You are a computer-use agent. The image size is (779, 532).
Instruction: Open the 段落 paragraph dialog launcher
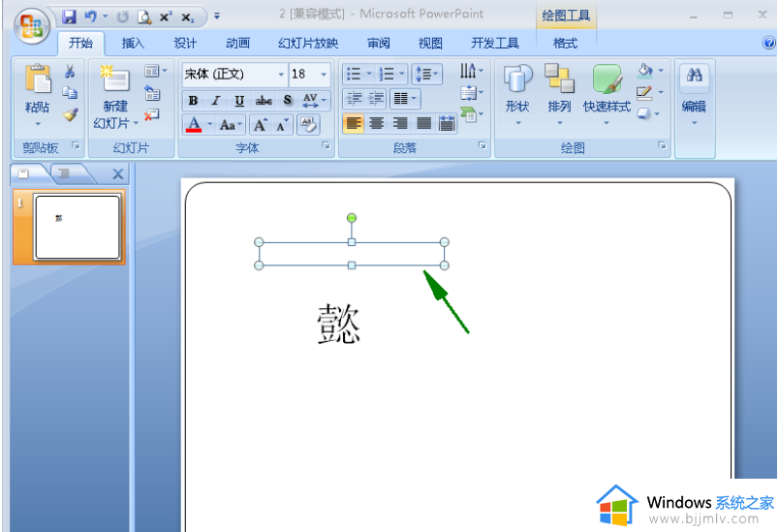482,145
